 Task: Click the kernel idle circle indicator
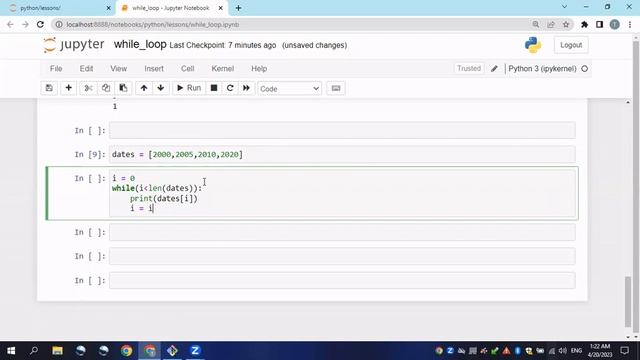(x=584, y=69)
